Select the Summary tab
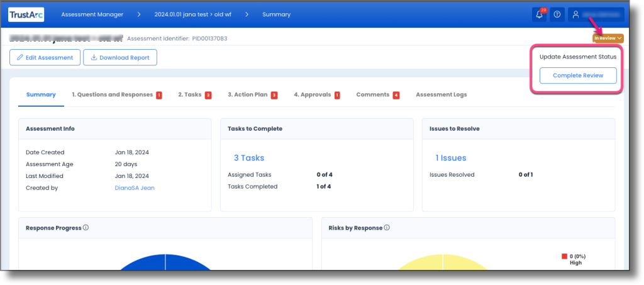This screenshot has width=644, height=285. click(41, 95)
